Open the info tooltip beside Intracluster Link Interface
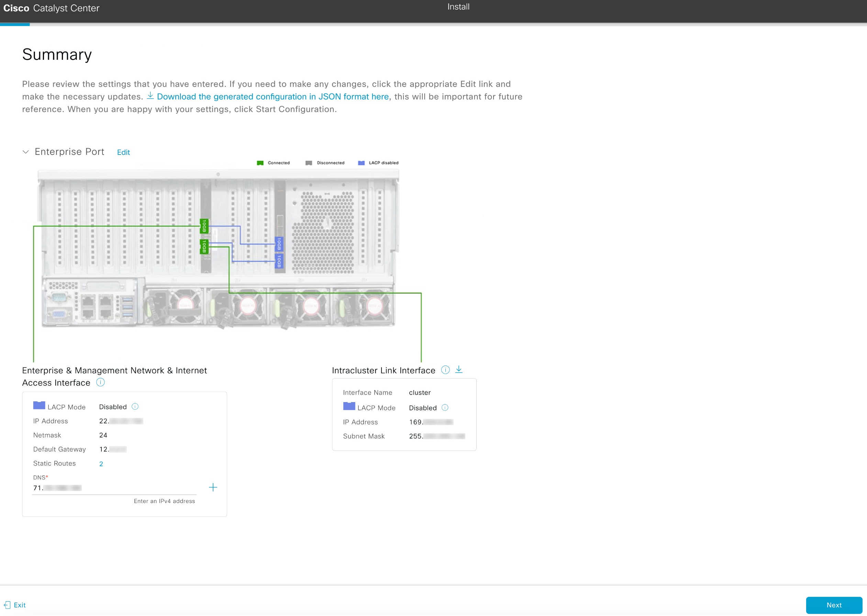The image size is (867, 616). coord(445,370)
